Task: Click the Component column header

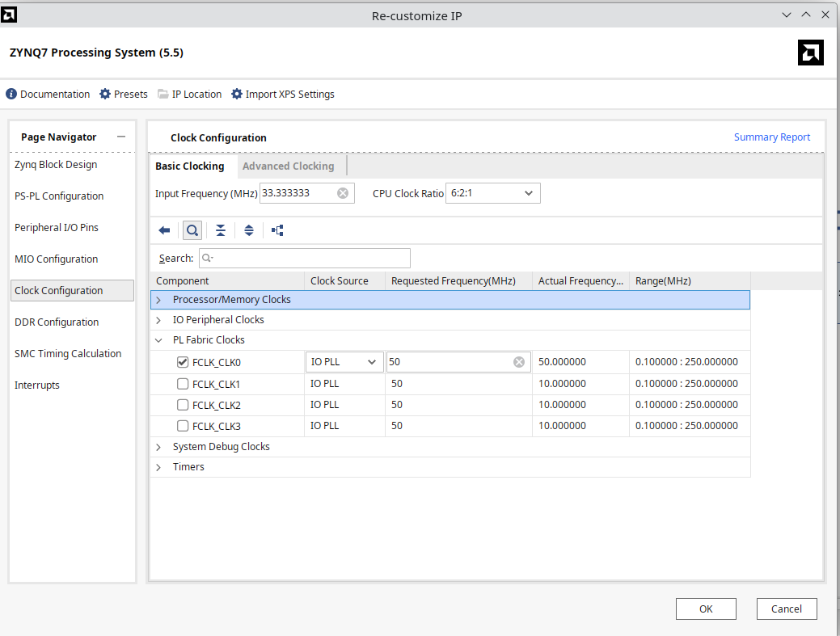Action: tap(227, 281)
